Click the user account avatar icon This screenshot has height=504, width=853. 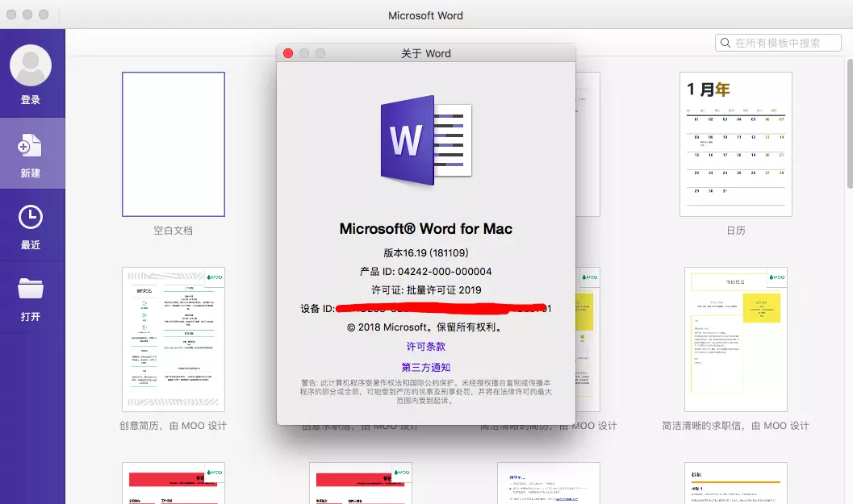[x=31, y=65]
